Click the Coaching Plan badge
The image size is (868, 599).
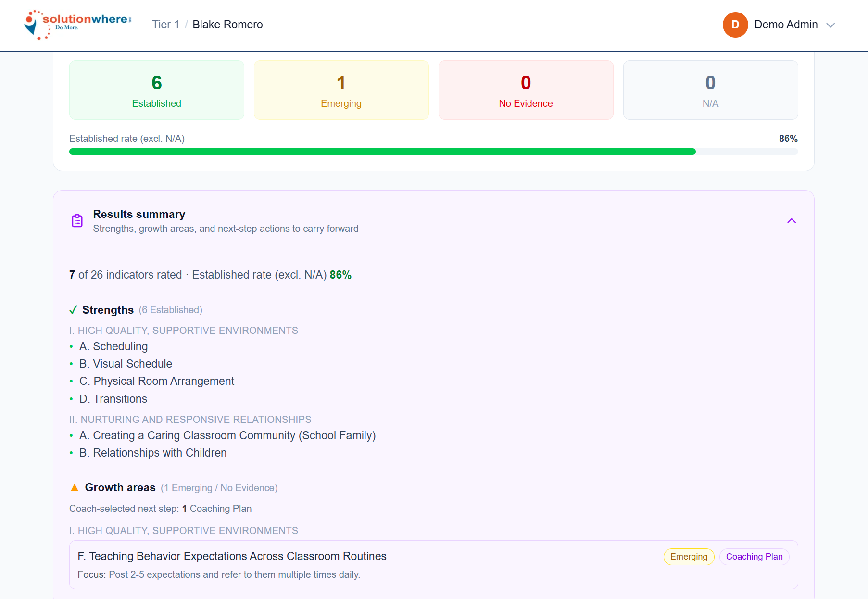coord(754,557)
